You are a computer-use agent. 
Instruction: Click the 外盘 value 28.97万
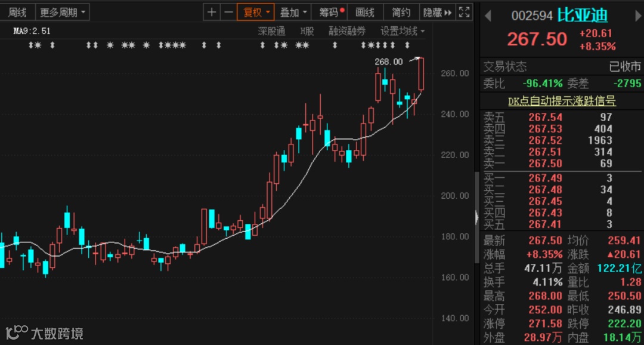pyautogui.click(x=544, y=338)
